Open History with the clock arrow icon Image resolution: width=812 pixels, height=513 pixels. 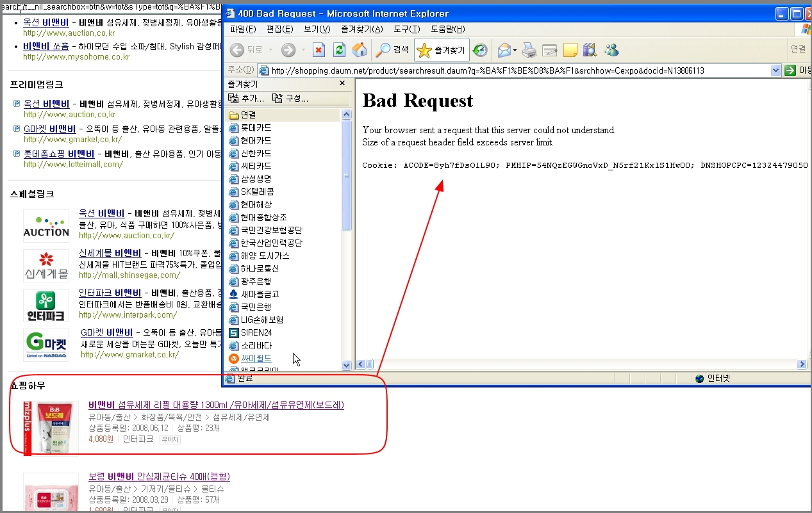(480, 50)
